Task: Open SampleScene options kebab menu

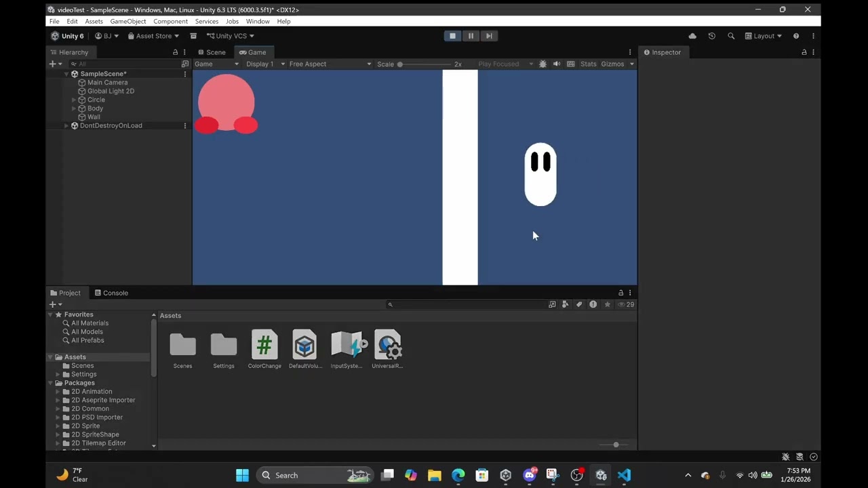Action: click(185, 74)
